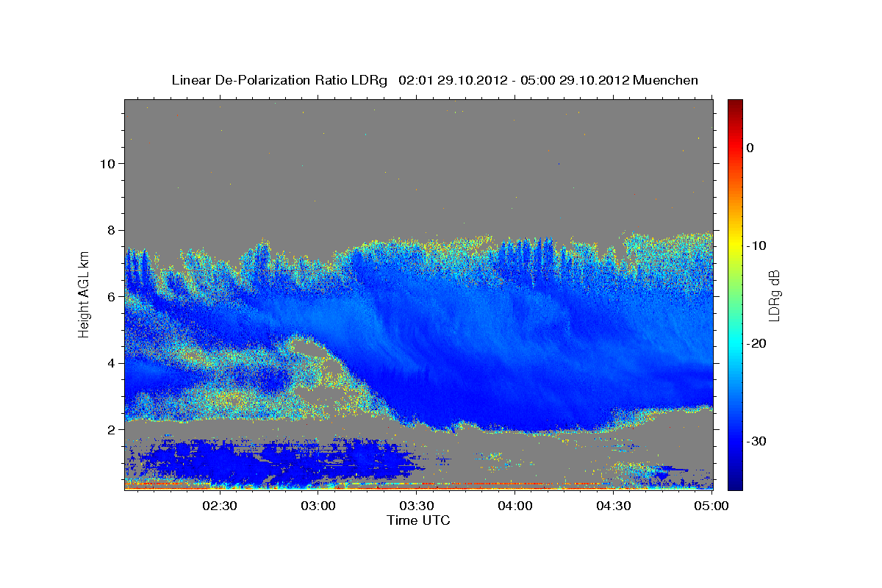Click the height tick label '6'
Image resolution: width=882 pixels, height=588 pixels.
pos(110,296)
